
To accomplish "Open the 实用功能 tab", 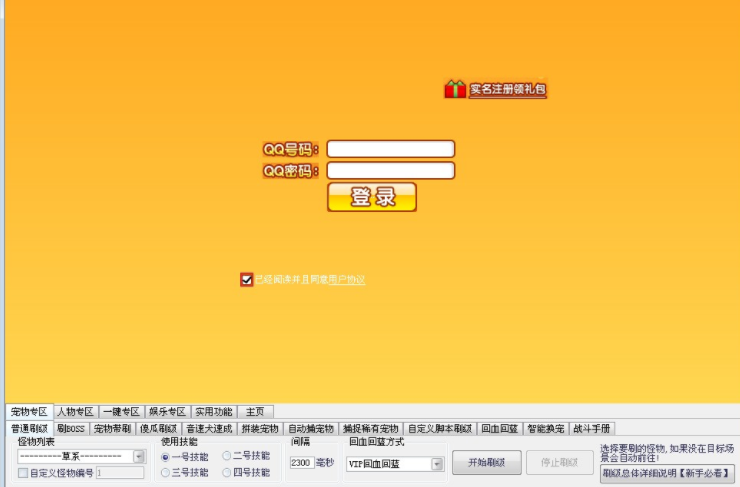I will click(x=212, y=411).
